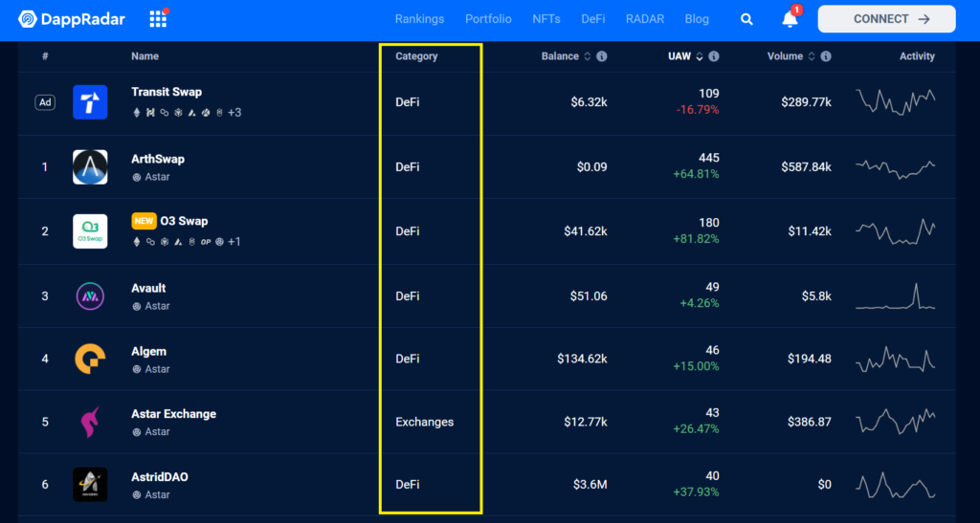The height and width of the screenshot is (523, 980).
Task: Open the AstridDAO dapp link
Action: coord(160,477)
